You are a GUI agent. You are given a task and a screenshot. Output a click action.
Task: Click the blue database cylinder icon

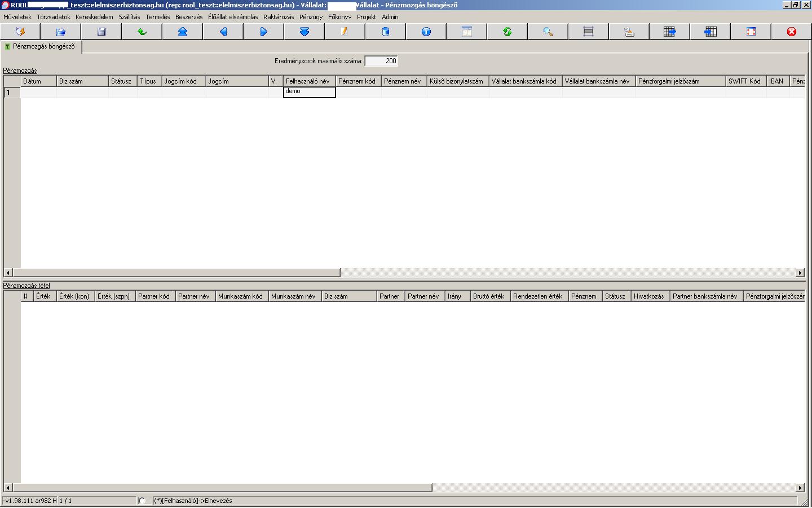(x=386, y=32)
